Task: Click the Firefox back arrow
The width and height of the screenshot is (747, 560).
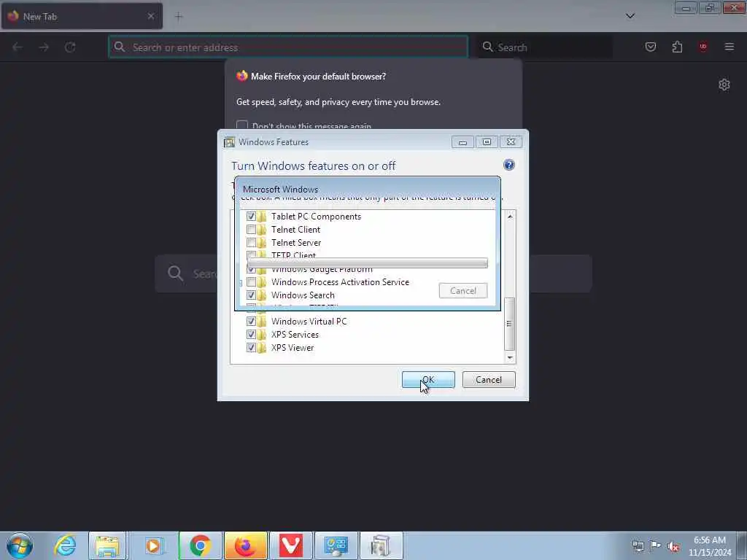Action: tap(18, 47)
